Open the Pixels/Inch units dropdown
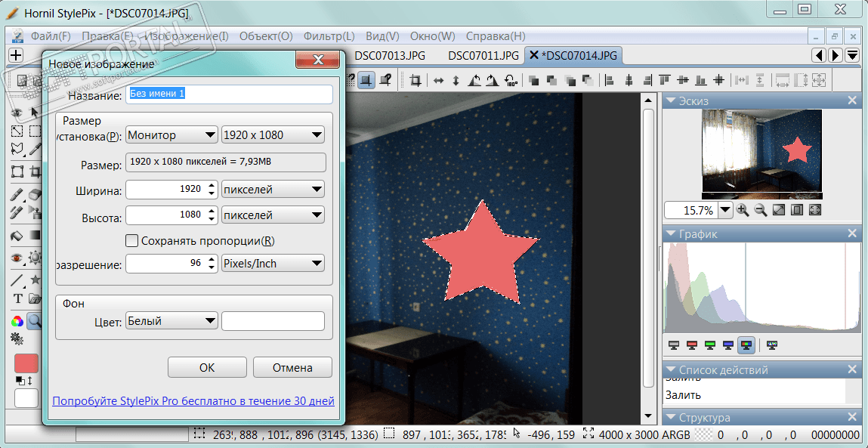 (x=273, y=264)
